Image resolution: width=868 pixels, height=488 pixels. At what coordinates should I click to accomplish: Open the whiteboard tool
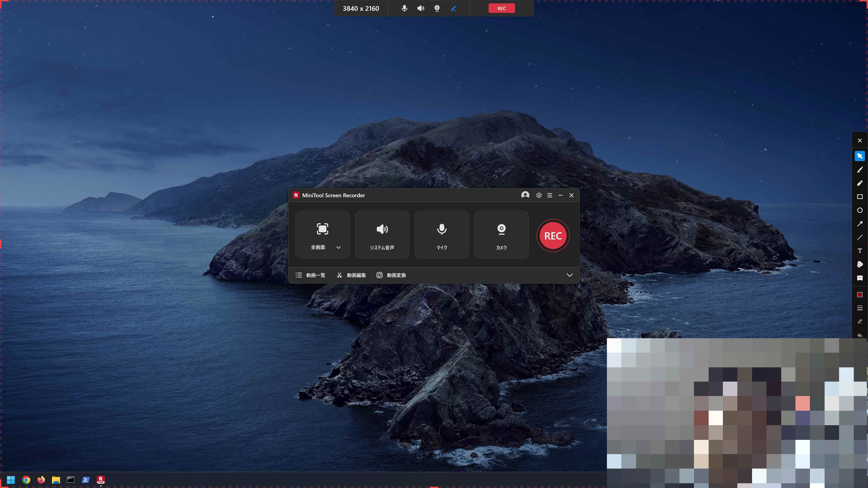[860, 278]
